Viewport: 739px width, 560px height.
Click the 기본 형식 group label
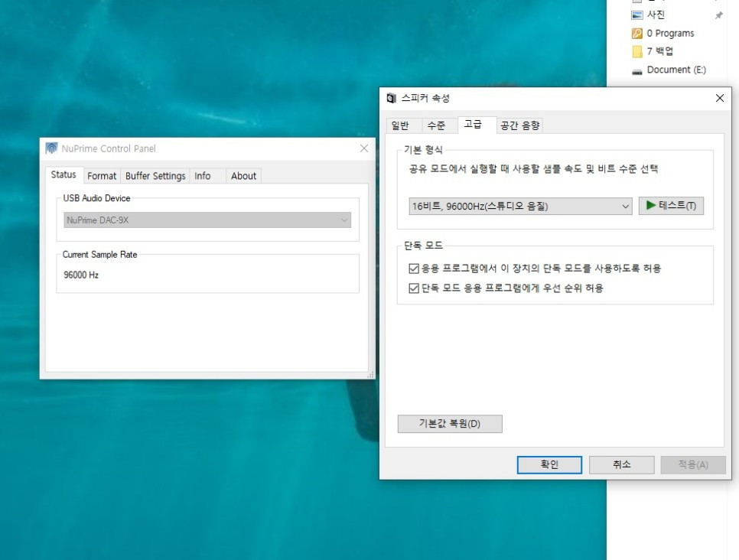[x=423, y=151]
